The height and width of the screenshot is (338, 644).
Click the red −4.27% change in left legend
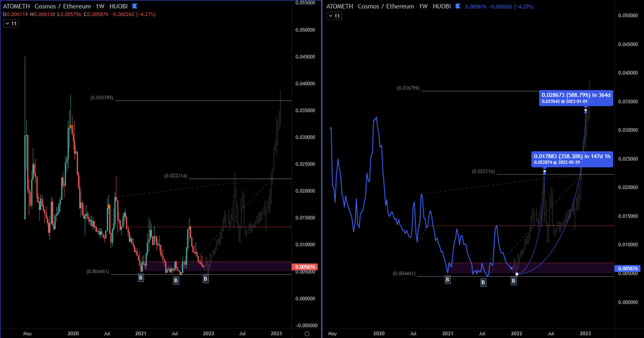pyautogui.click(x=147, y=16)
